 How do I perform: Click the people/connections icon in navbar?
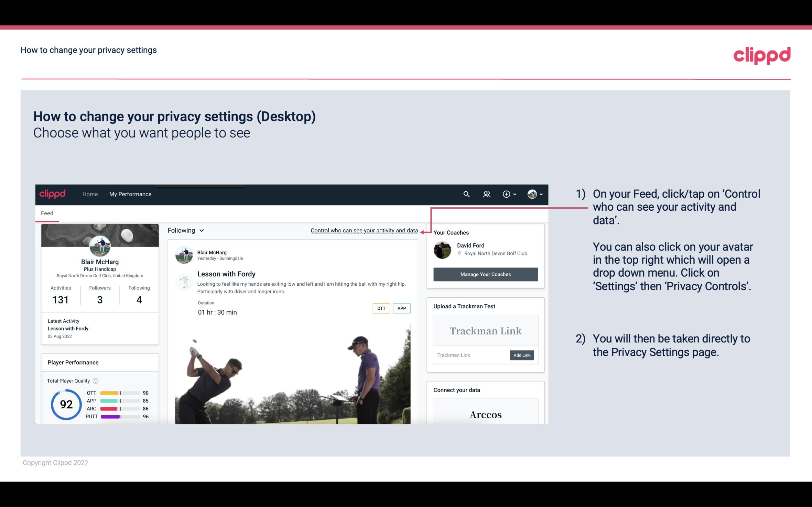487,194
